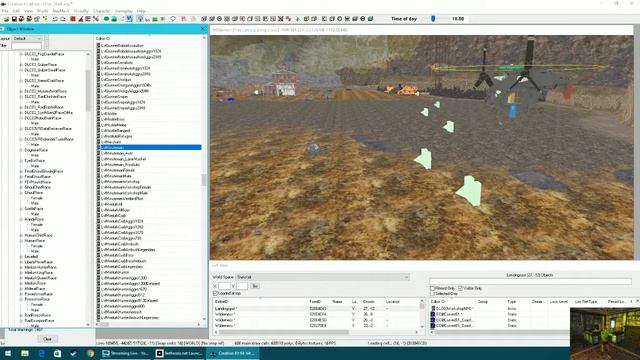The height and width of the screenshot is (360, 640).
Task: Open Google Chrome from the taskbar
Action: (x=90, y=353)
